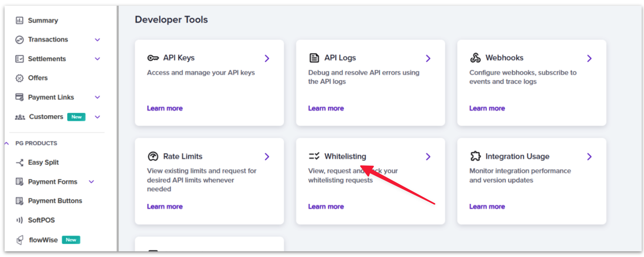This screenshot has height=257, width=644.
Task: Open Settlements in the sidebar
Action: point(47,59)
